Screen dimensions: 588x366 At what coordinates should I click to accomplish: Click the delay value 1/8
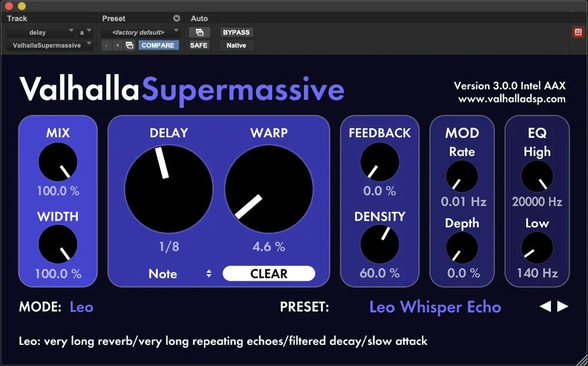[169, 247]
